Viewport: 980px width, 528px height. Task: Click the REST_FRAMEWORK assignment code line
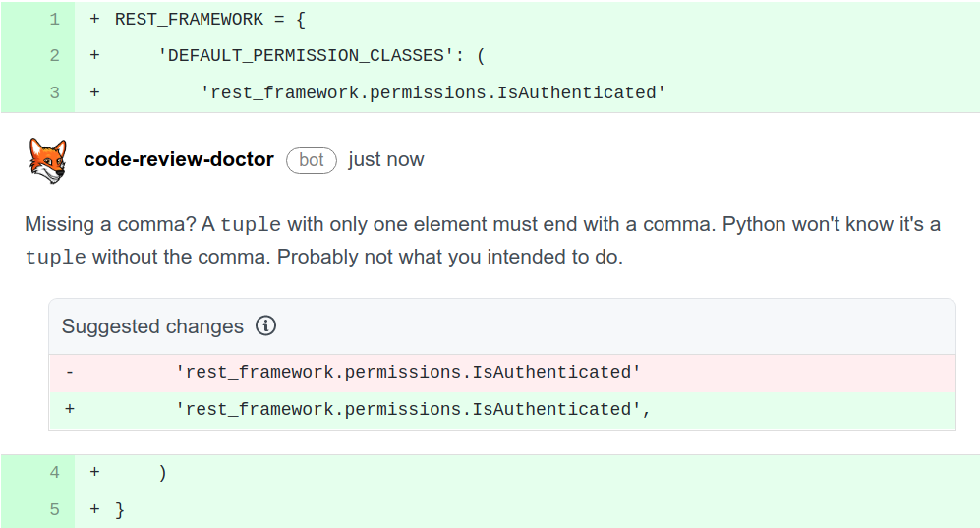click(x=527, y=20)
